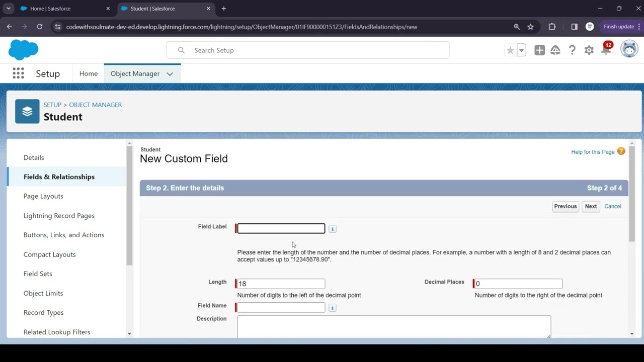Open the favorites list dropdown arrow
Image resolution: width=644 pixels, height=362 pixels.
pos(522,50)
